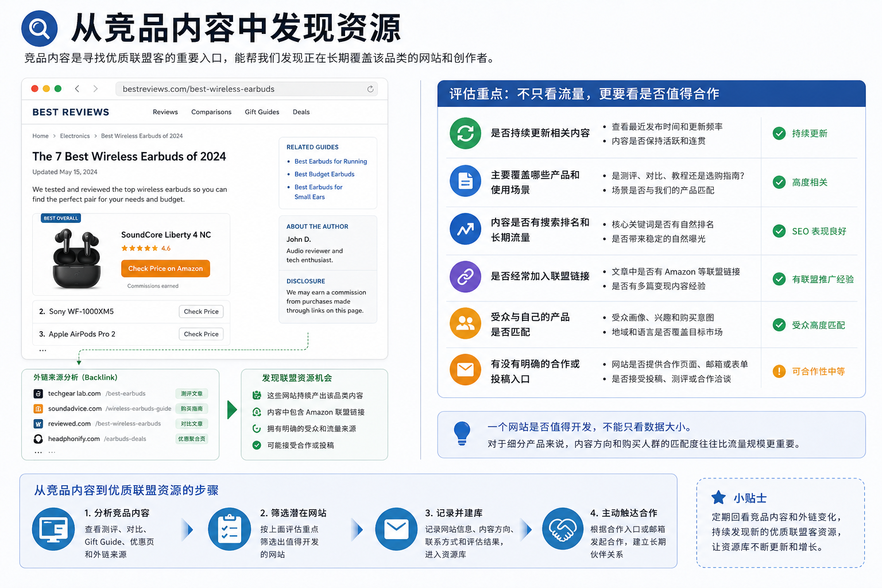The width and height of the screenshot is (882, 588).
Task: Click the SoundCore Liberty 4 NC earbuds image
Action: (76, 258)
